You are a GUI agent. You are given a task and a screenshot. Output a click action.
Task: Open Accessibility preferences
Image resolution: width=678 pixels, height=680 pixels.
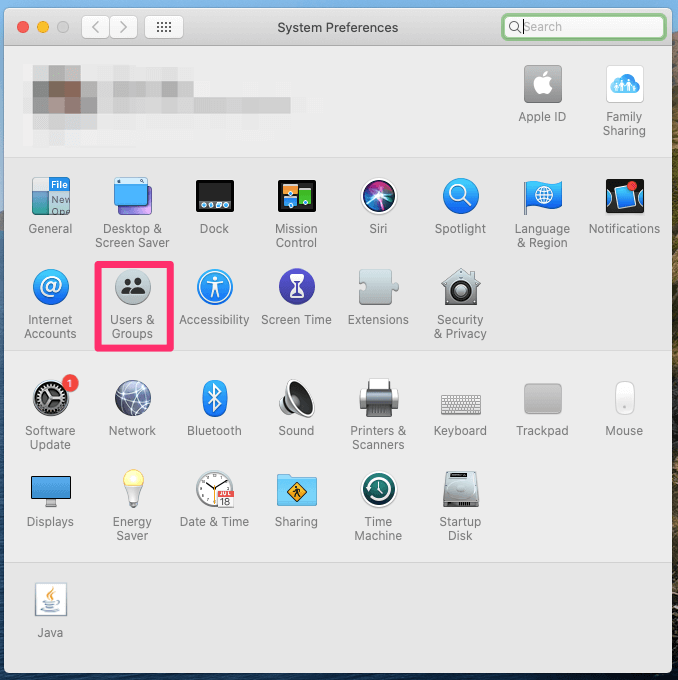coord(215,287)
